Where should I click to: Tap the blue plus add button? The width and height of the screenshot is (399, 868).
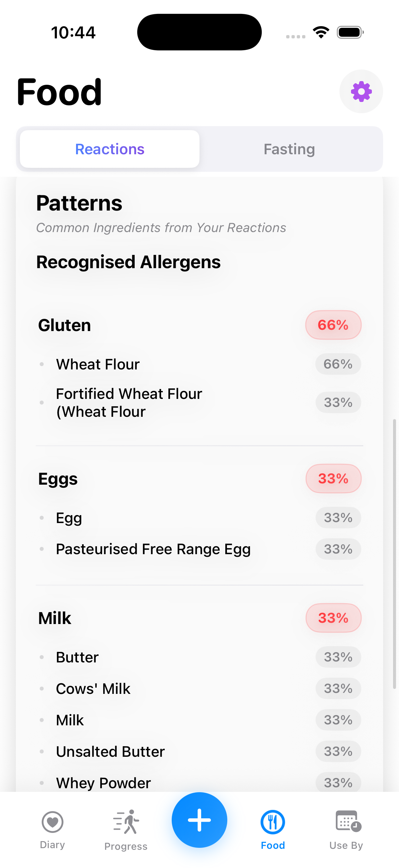coord(199,819)
